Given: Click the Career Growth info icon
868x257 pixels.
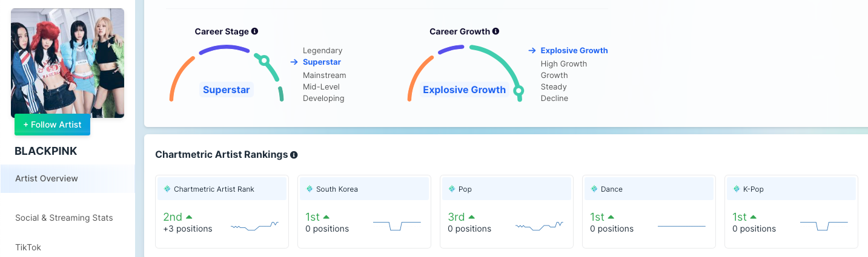Looking at the screenshot, I should [x=495, y=31].
